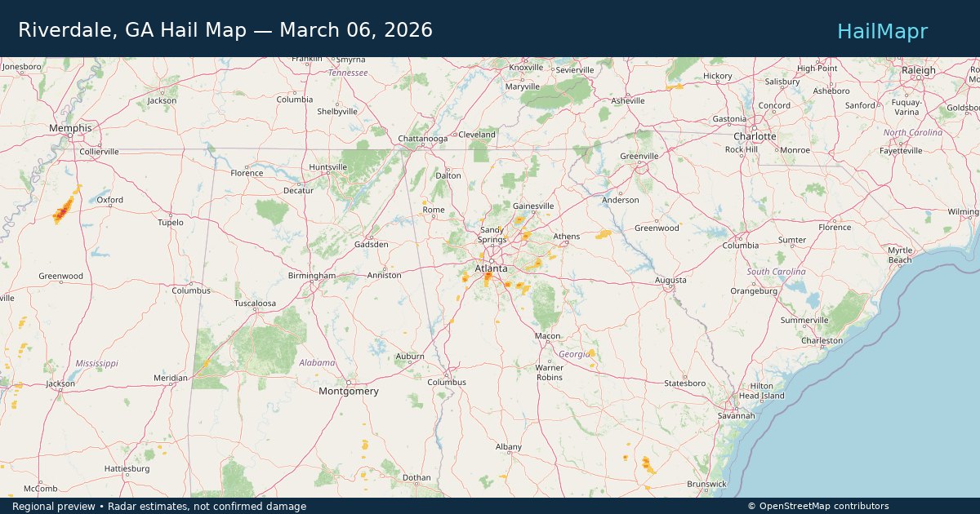Click the Columbus, Georgia city label
This screenshot has width=980, height=514.
[447, 382]
